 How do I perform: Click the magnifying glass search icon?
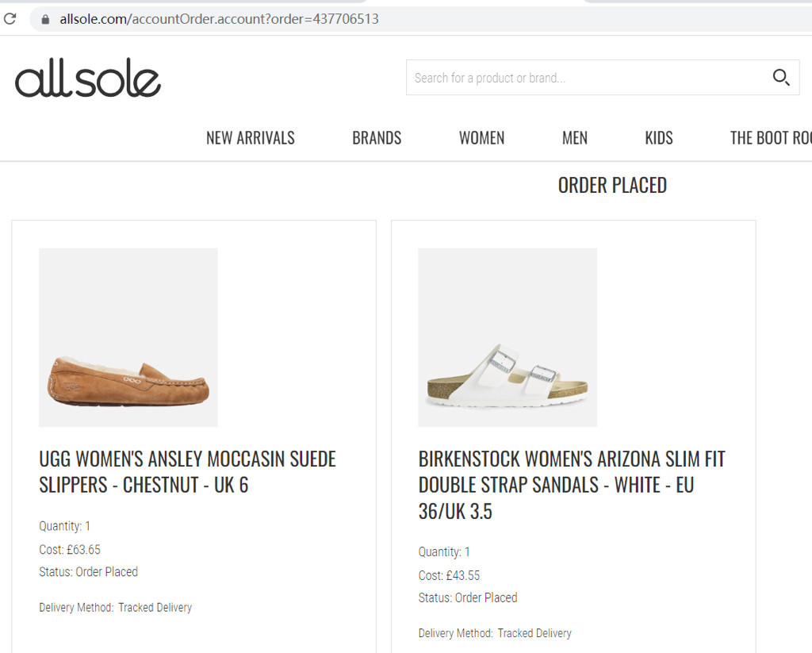pos(781,78)
